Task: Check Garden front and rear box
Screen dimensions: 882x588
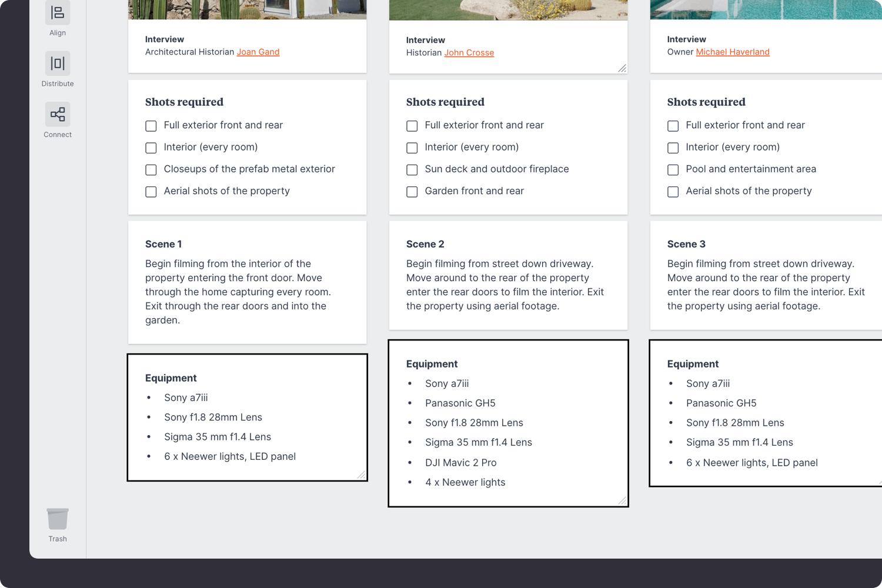Action: [x=412, y=192]
